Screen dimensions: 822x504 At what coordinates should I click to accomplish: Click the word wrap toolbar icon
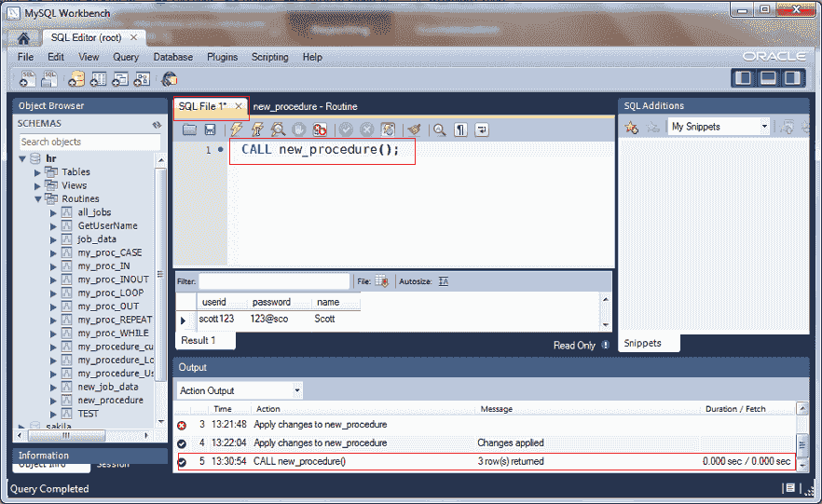(x=481, y=129)
